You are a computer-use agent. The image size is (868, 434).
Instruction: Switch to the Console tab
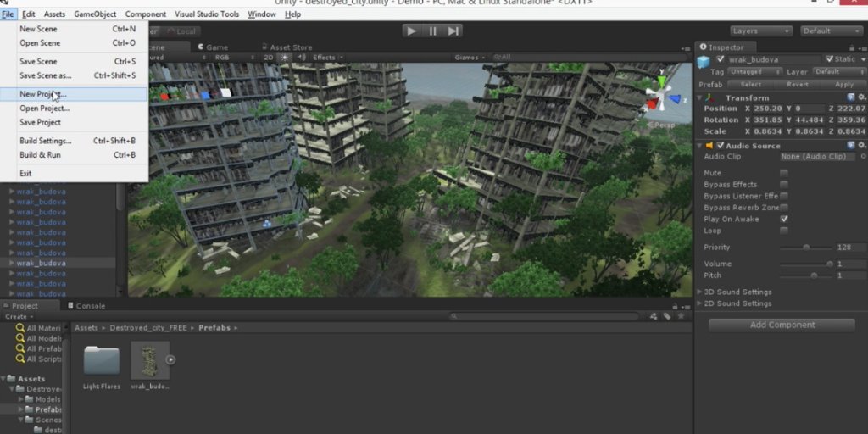[x=86, y=305]
